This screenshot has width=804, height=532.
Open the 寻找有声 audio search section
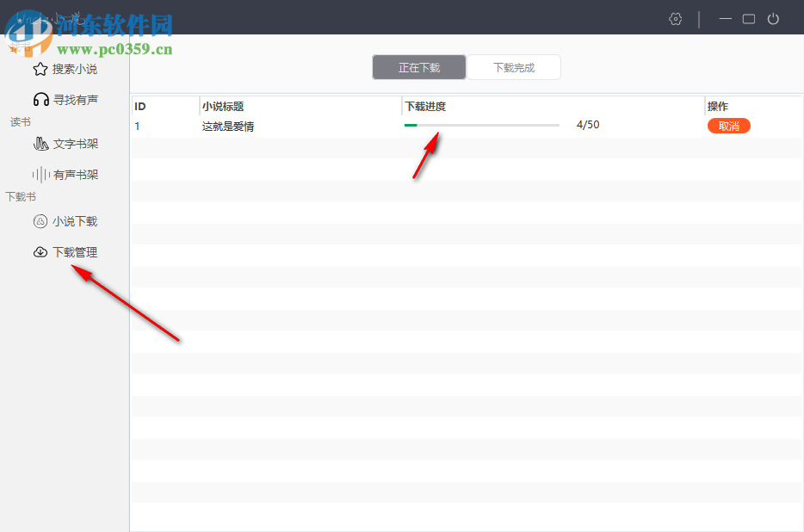(40, 99)
